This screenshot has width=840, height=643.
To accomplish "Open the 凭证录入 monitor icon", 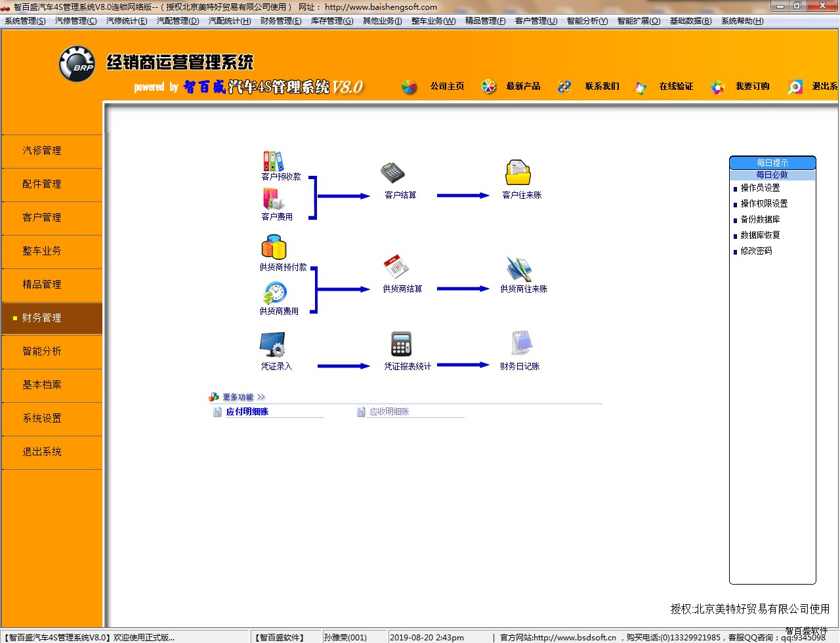I will click(x=272, y=344).
